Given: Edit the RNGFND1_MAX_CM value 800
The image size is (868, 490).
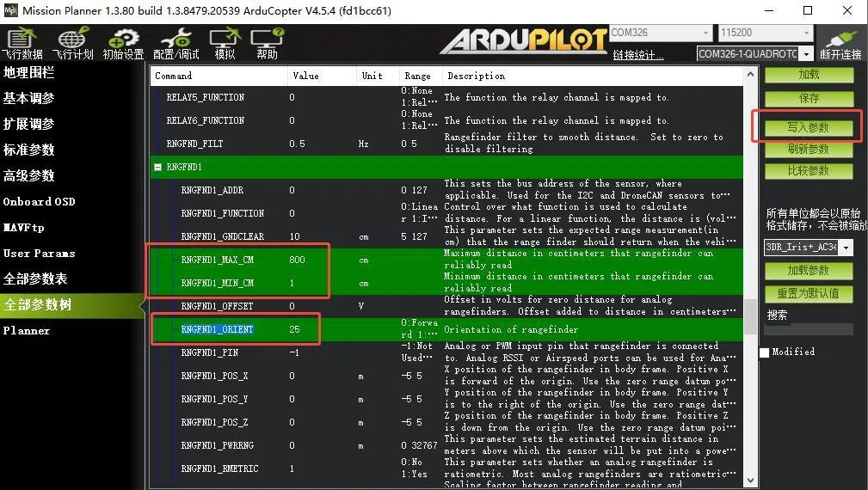Looking at the screenshot, I should click(298, 260).
